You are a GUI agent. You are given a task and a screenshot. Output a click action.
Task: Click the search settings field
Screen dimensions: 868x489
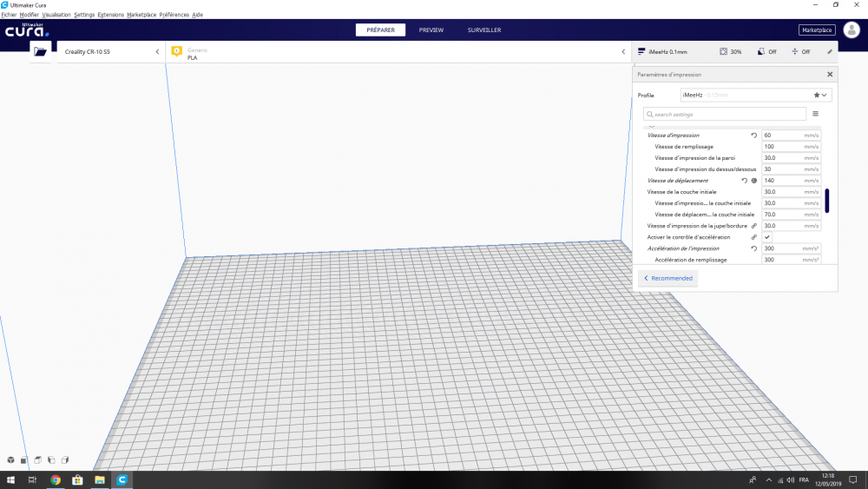pyautogui.click(x=725, y=114)
